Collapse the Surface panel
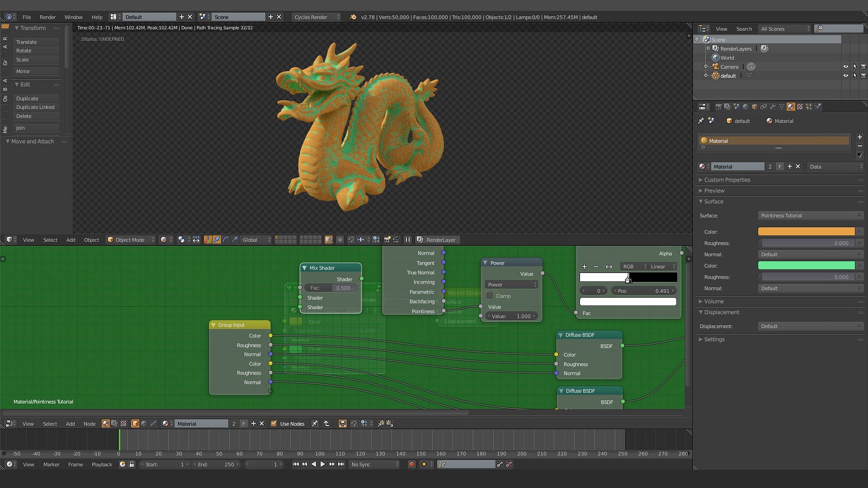The height and width of the screenshot is (488, 868). (713, 202)
